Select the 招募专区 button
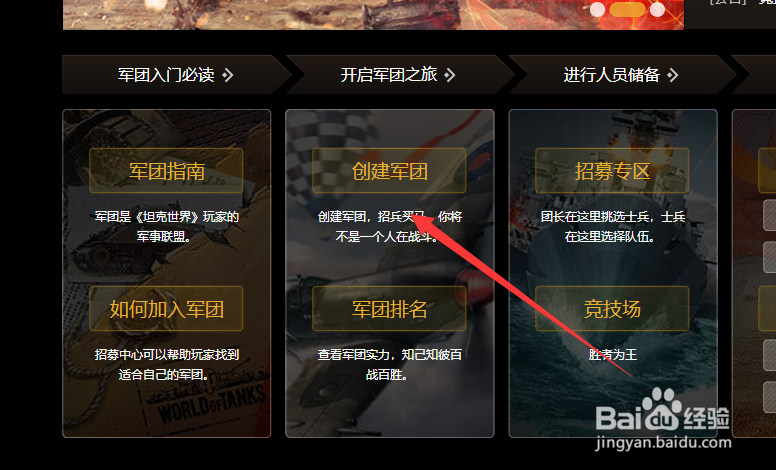 (x=612, y=171)
